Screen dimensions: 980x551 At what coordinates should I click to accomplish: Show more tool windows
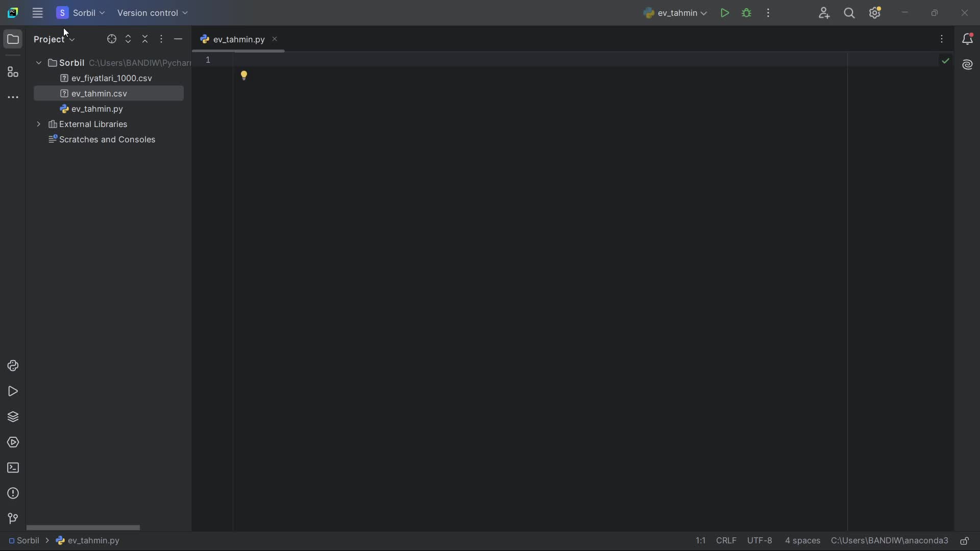coord(13,97)
